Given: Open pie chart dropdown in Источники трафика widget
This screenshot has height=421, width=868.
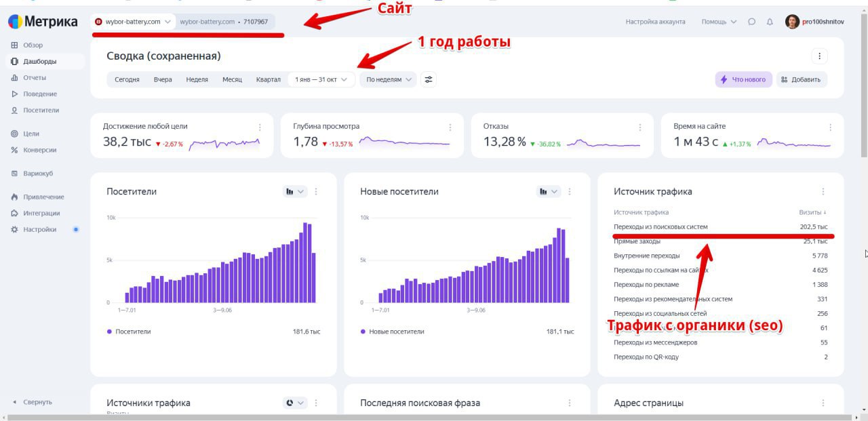Looking at the screenshot, I should (x=294, y=403).
